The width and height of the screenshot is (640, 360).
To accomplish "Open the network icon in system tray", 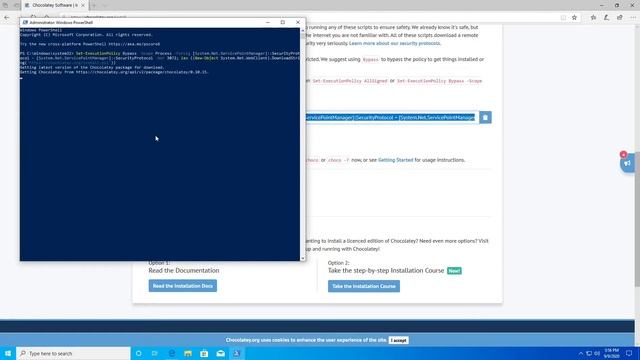I will point(589,353).
